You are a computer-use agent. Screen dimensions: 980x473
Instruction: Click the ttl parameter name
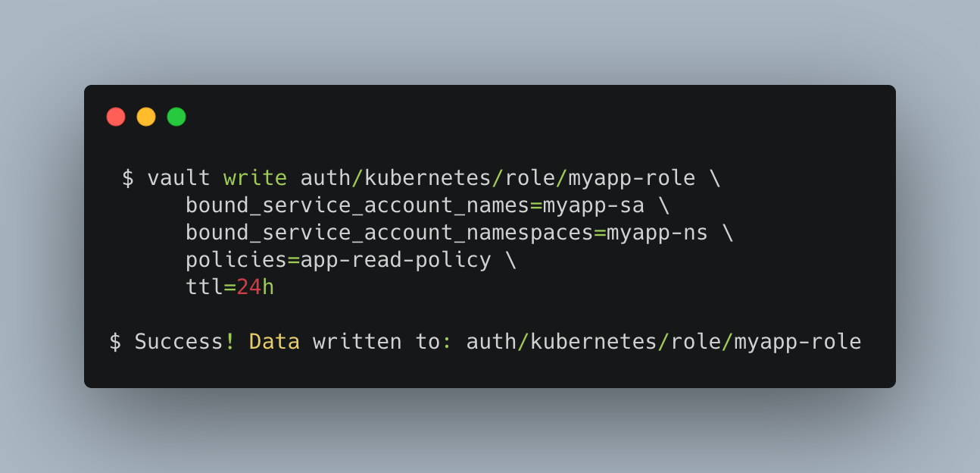[x=204, y=287]
